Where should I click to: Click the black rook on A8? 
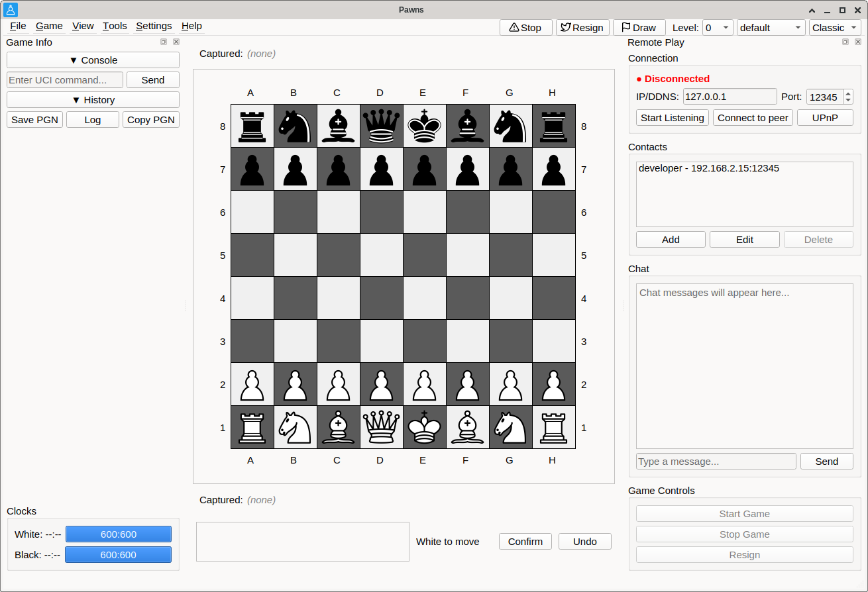point(250,126)
